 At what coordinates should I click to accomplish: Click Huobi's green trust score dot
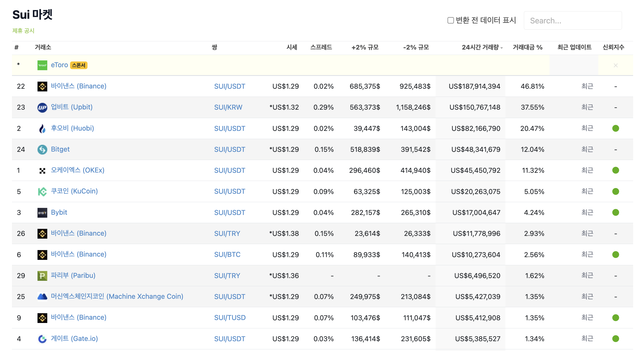pyautogui.click(x=615, y=128)
